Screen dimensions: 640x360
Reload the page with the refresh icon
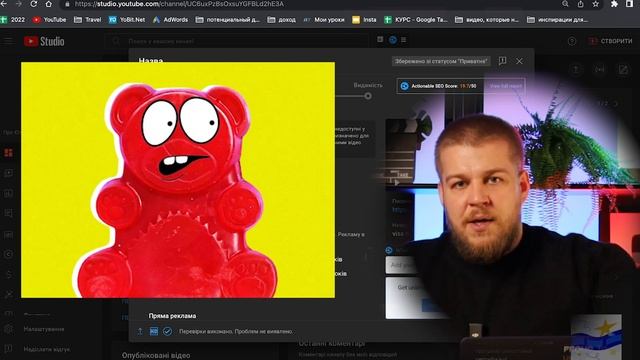point(33,4)
